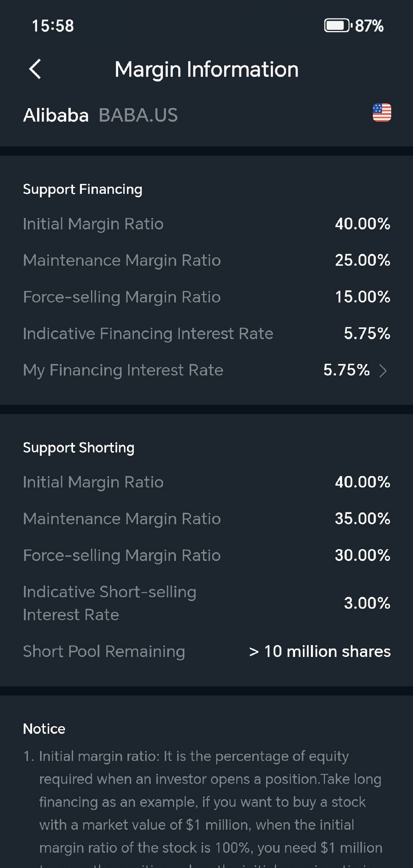
Task: Tap Short Pool Remaining shares value
Action: click(320, 651)
